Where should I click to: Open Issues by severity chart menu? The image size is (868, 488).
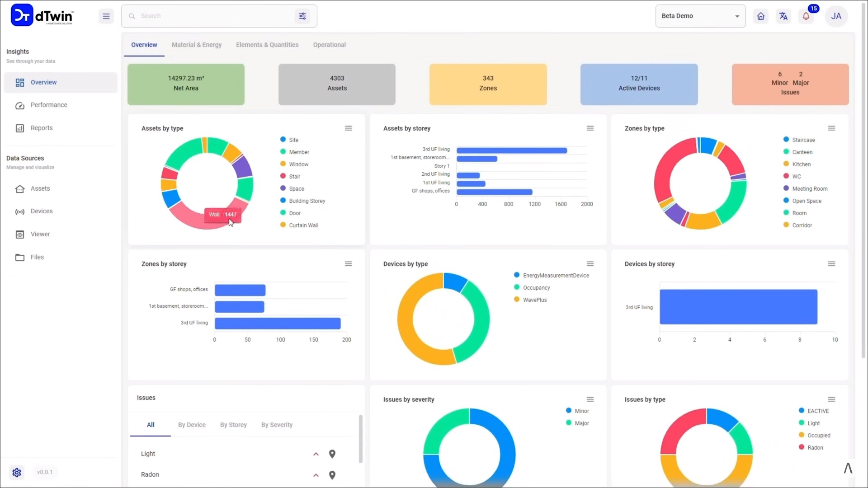pyautogui.click(x=590, y=399)
